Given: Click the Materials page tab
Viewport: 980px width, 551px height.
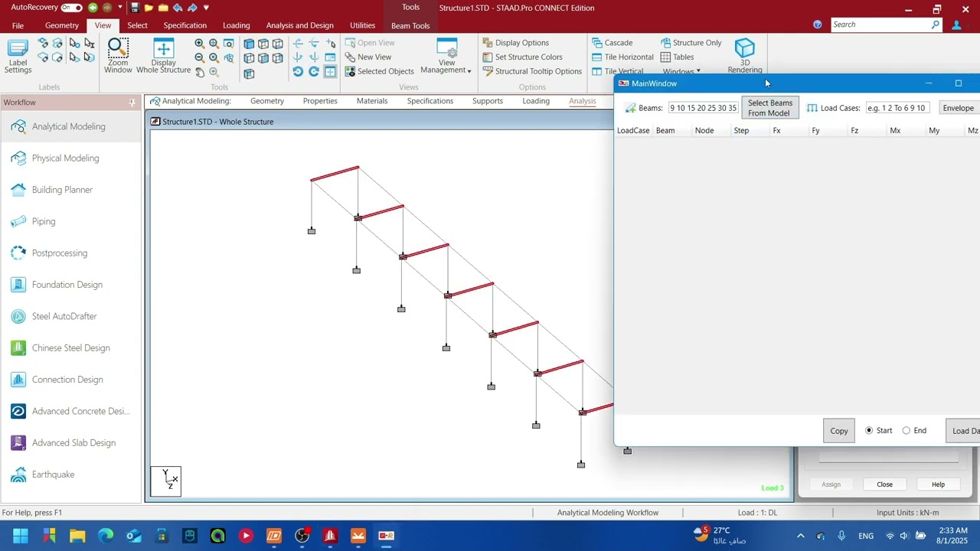Looking at the screenshot, I should point(372,101).
